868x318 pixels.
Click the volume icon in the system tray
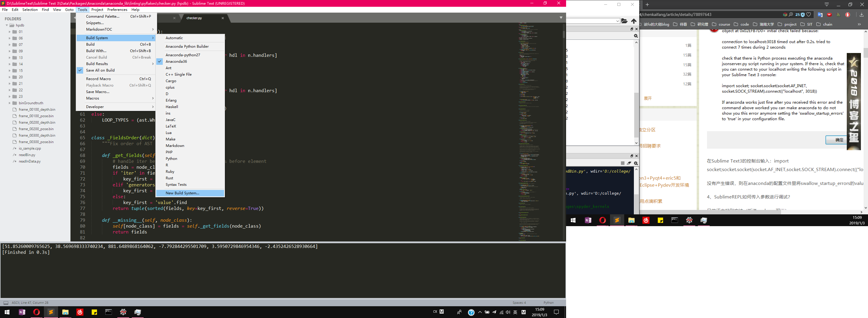click(x=508, y=312)
